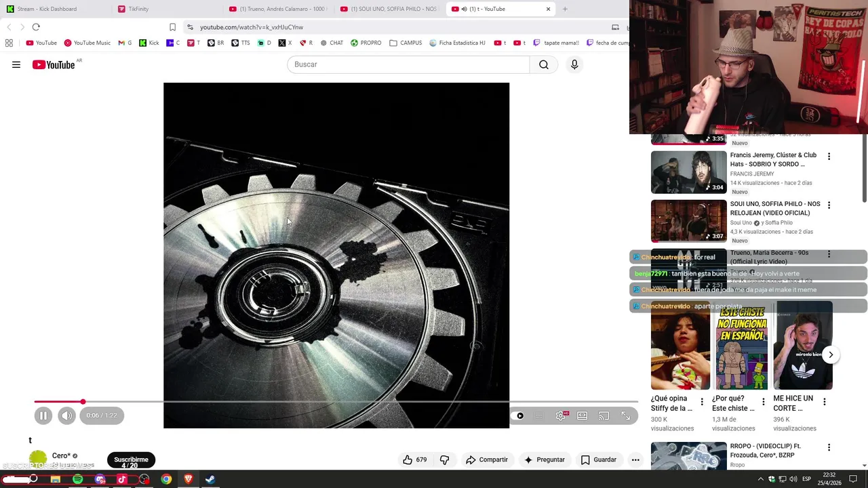868x488 pixels.
Task: Enter fullscreen mode in the player
Action: click(x=626, y=415)
